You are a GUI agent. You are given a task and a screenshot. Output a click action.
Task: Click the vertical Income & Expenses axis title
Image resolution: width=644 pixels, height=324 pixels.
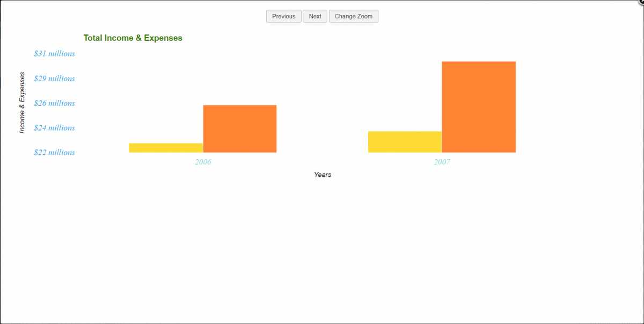click(x=22, y=102)
